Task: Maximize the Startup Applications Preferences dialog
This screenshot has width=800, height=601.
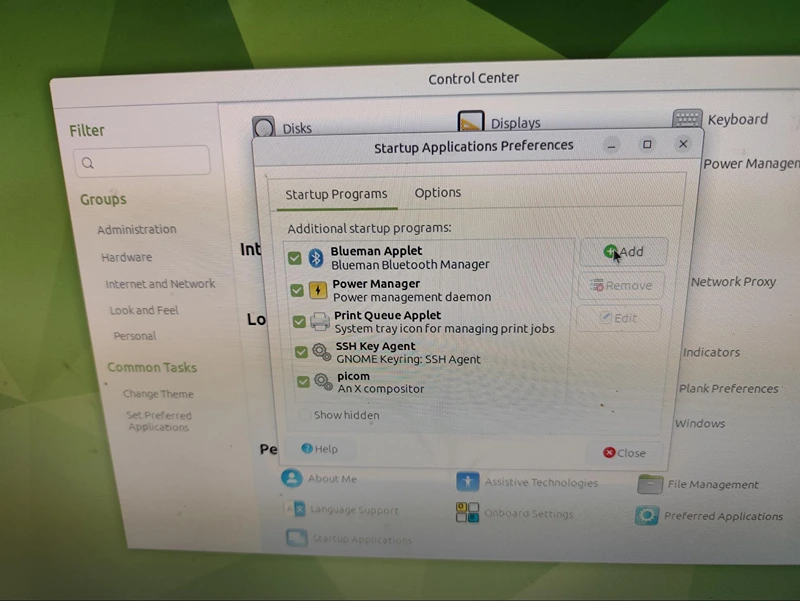Action: coord(647,145)
